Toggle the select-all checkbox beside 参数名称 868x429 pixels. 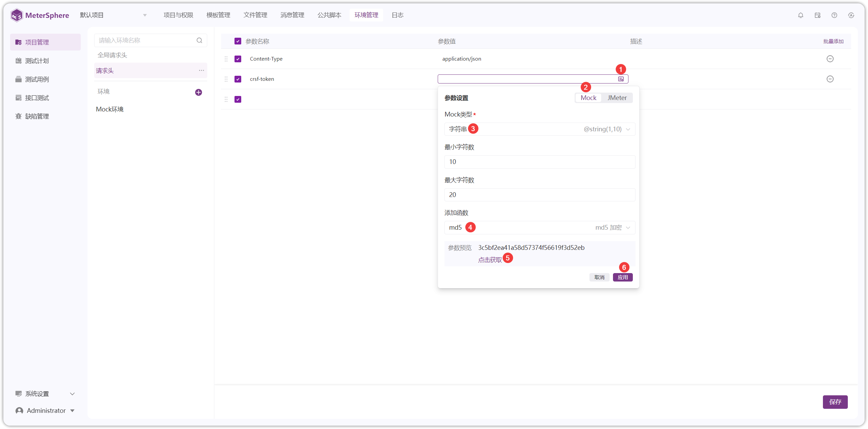coord(238,41)
